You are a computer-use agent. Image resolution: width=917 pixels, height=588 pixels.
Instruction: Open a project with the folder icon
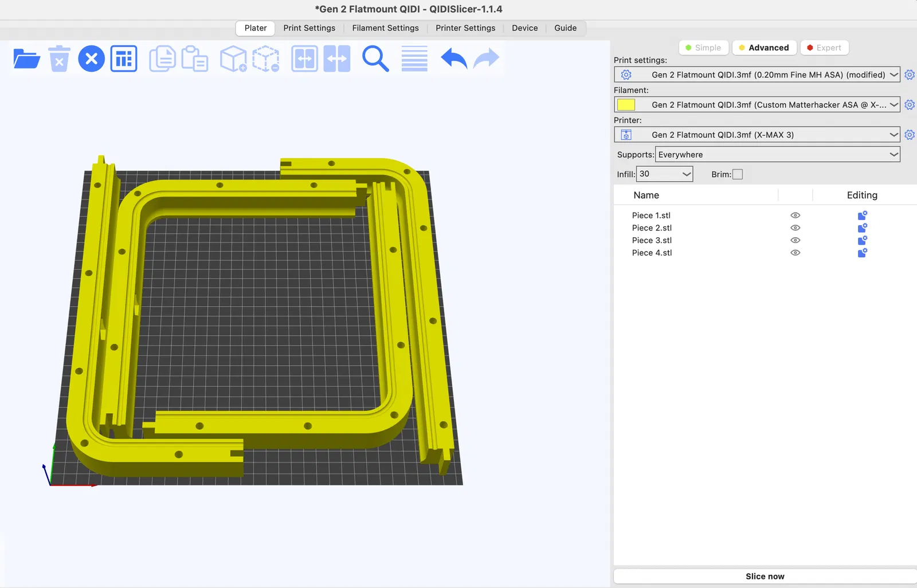[x=26, y=58]
